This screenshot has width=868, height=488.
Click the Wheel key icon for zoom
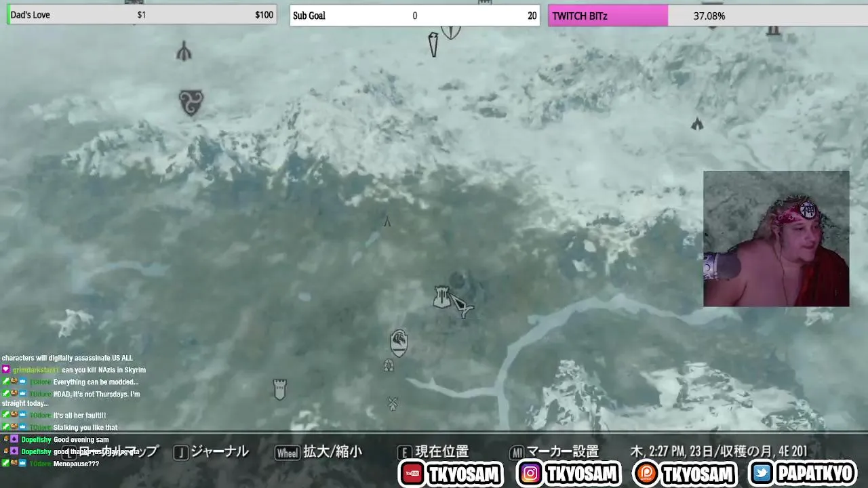point(287,453)
